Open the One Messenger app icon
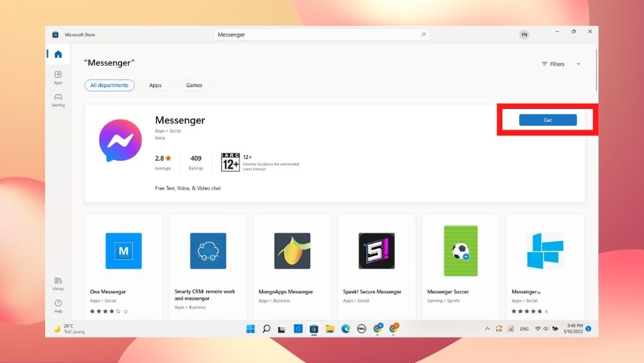The width and height of the screenshot is (644, 363). pos(124,251)
